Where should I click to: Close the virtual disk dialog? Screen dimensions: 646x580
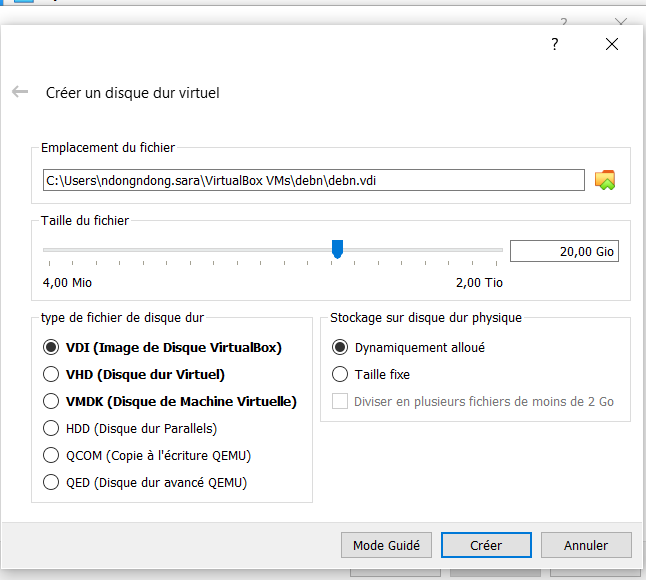click(612, 44)
